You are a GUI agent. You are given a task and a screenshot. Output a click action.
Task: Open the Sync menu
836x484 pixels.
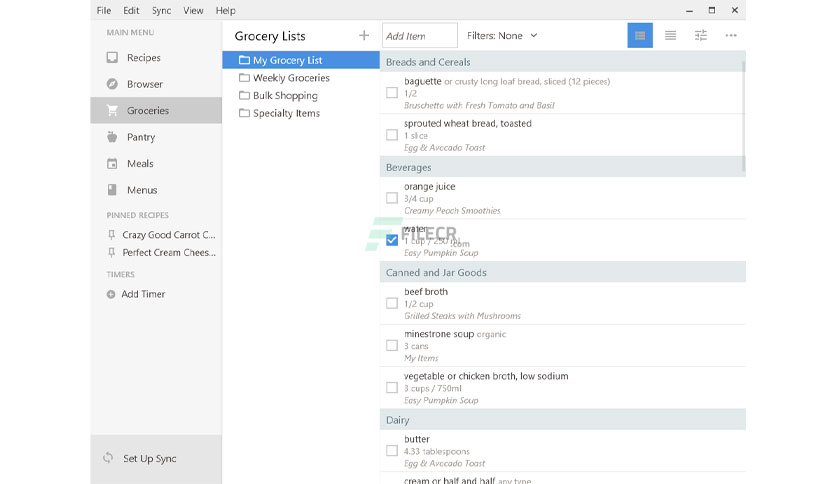click(162, 11)
